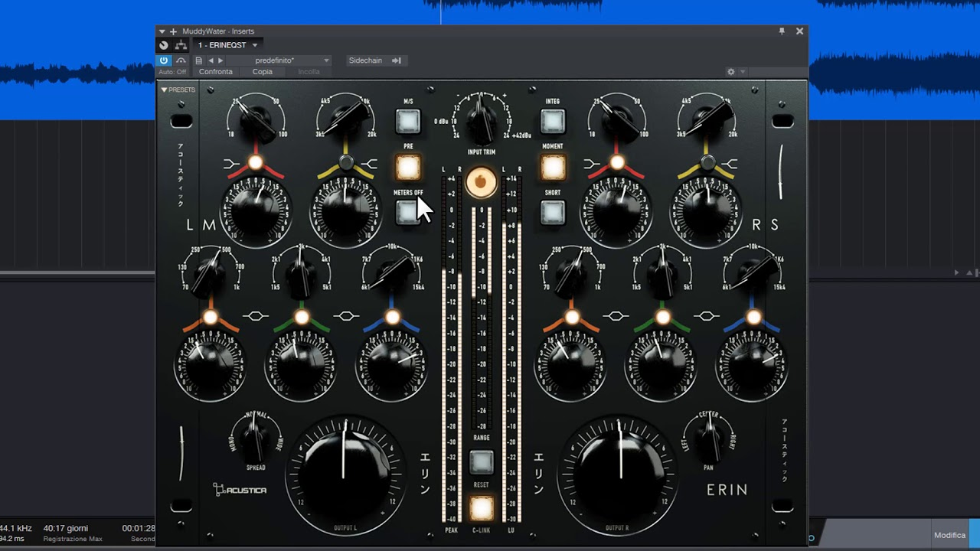This screenshot has height=551, width=980.
Task: Toggle the red band lamp in the R S section
Action: coord(616,162)
